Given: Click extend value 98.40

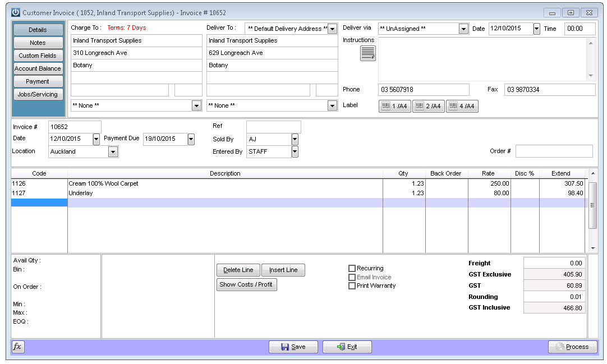Looking at the screenshot, I should click(562, 193).
